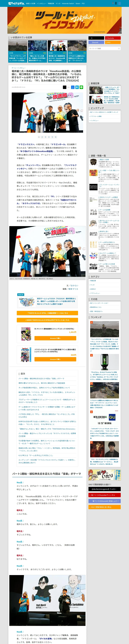Go to gallery page 2
The height and width of the screenshot is (644, 129).
pos(42,137)
